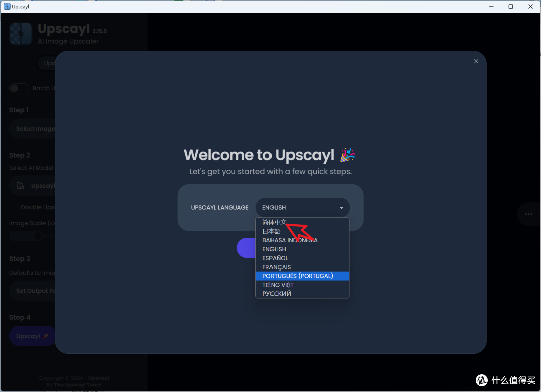Click the three-dots menu button on right
541x392 pixels.
[528, 214]
